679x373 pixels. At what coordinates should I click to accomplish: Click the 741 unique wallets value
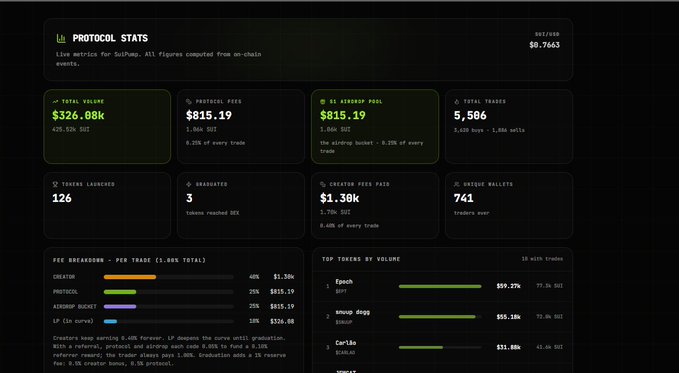point(464,198)
